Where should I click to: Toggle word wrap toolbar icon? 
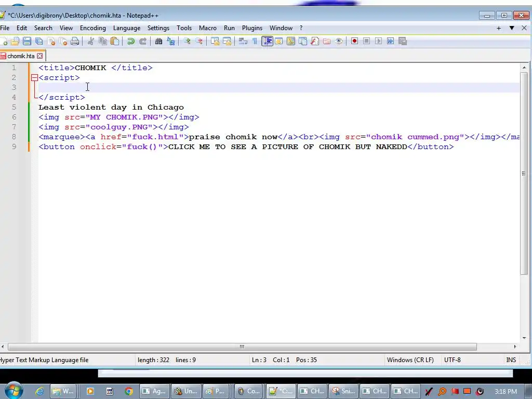coord(243,41)
